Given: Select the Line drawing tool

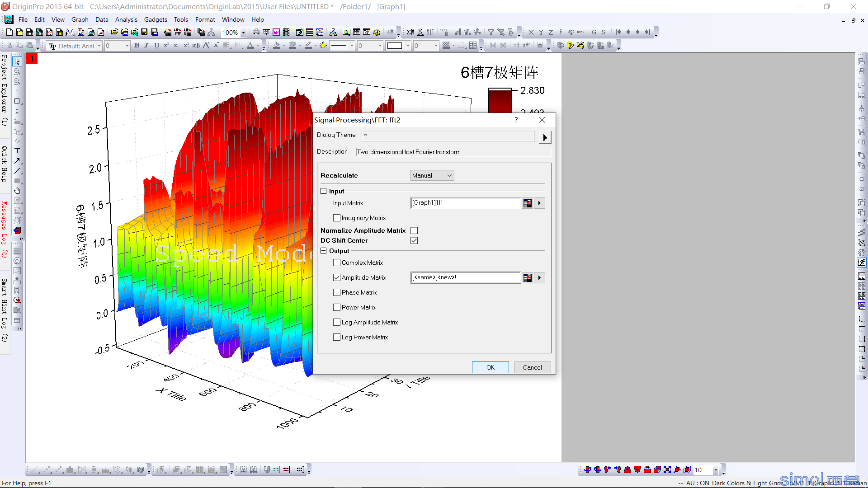Looking at the screenshot, I should 17,171.
